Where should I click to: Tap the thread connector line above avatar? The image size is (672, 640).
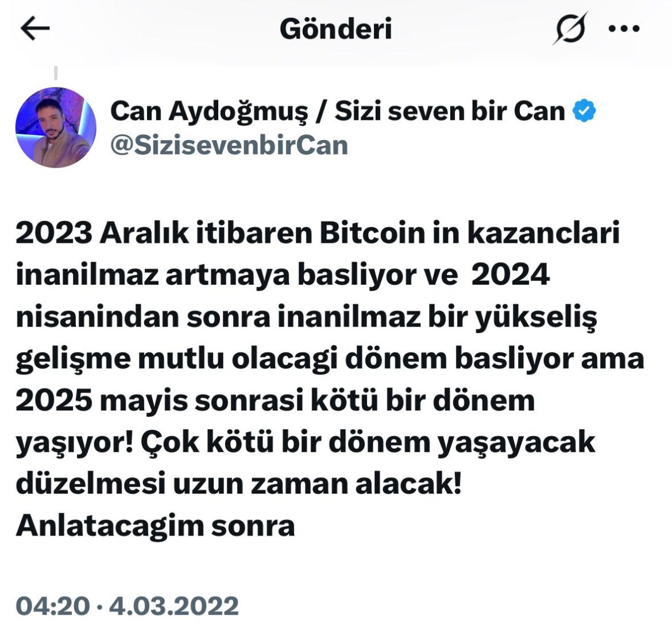[x=56, y=73]
